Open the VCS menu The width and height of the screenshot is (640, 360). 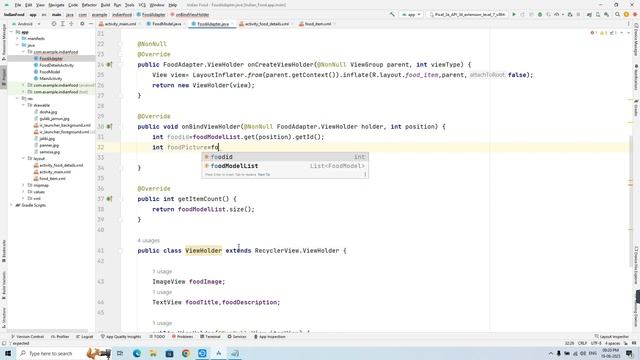tap(142, 5)
